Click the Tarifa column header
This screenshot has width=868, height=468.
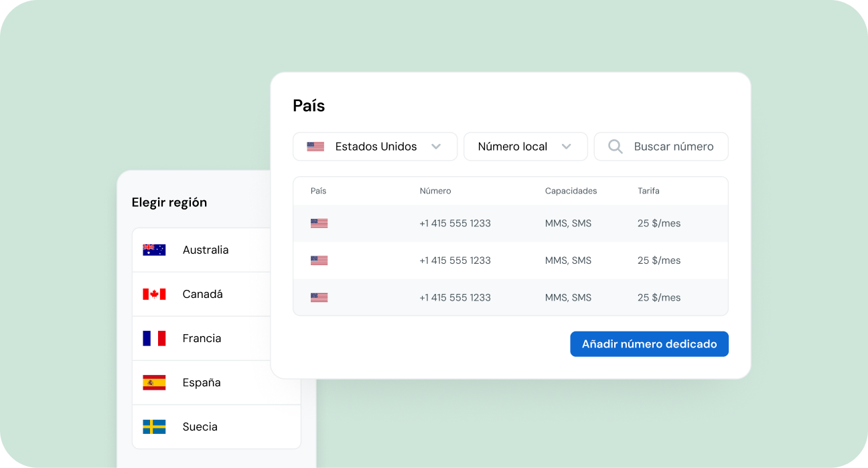(x=648, y=191)
